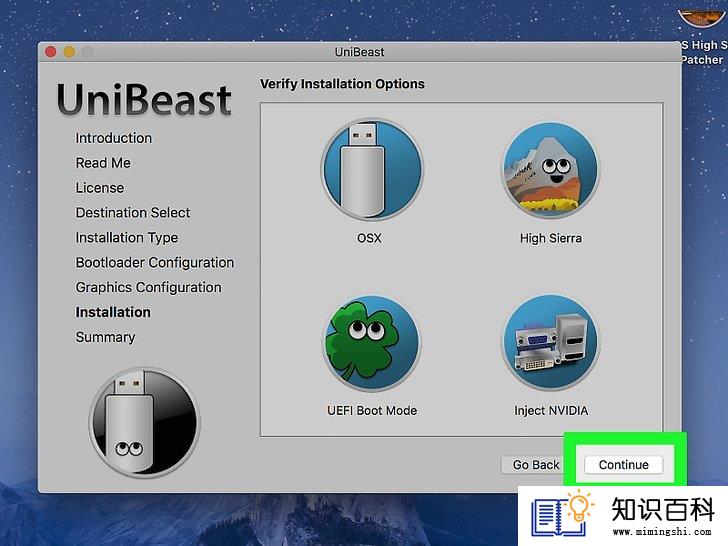Click the High Sierra mountain icon
This screenshot has height=546, width=728.
point(551,170)
